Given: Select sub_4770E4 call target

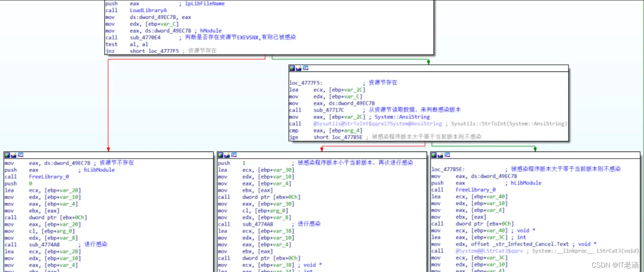Looking at the screenshot, I should coord(145,37).
